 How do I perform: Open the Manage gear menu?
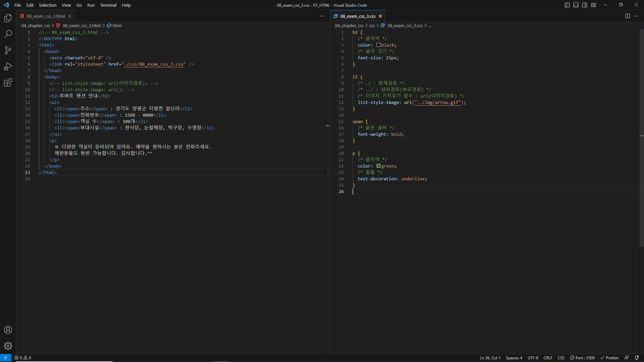(x=8, y=346)
